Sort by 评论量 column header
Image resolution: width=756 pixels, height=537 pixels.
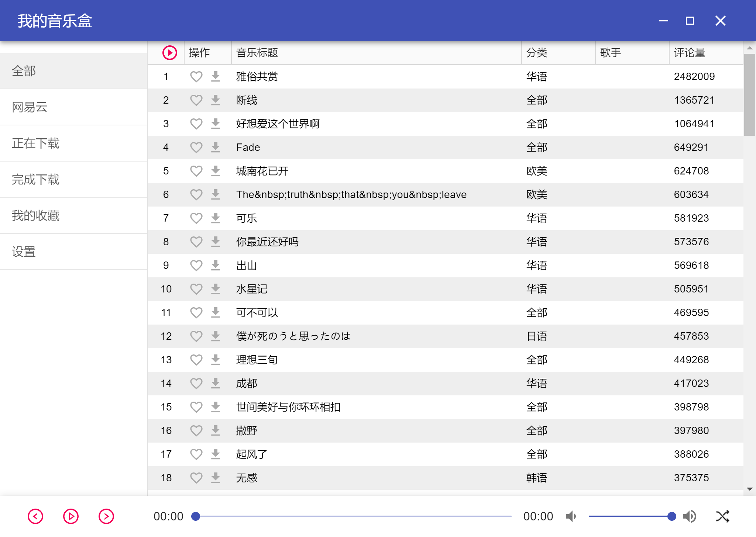pyautogui.click(x=706, y=53)
